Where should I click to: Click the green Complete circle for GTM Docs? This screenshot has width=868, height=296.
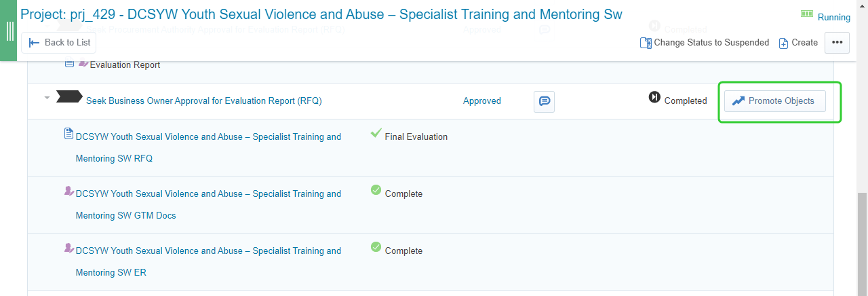click(x=376, y=190)
